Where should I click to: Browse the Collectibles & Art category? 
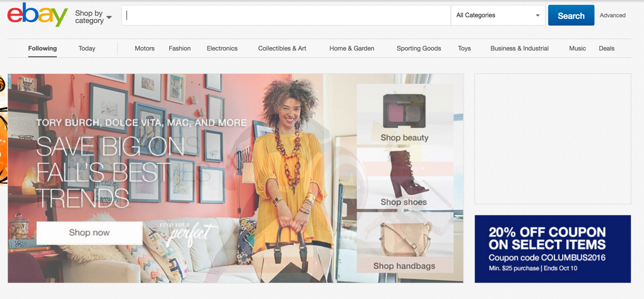coord(282,48)
